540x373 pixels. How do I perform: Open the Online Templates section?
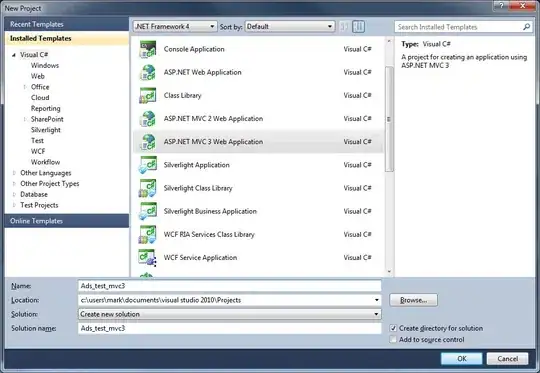[x=67, y=221]
